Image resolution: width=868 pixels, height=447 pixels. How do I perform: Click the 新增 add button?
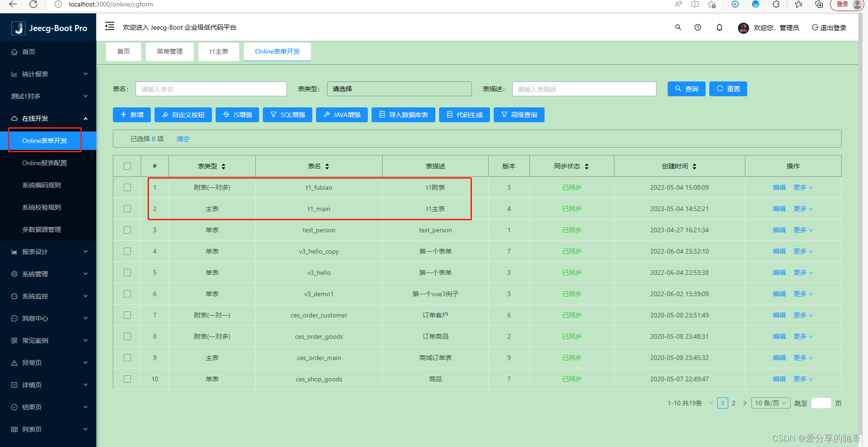pos(132,115)
